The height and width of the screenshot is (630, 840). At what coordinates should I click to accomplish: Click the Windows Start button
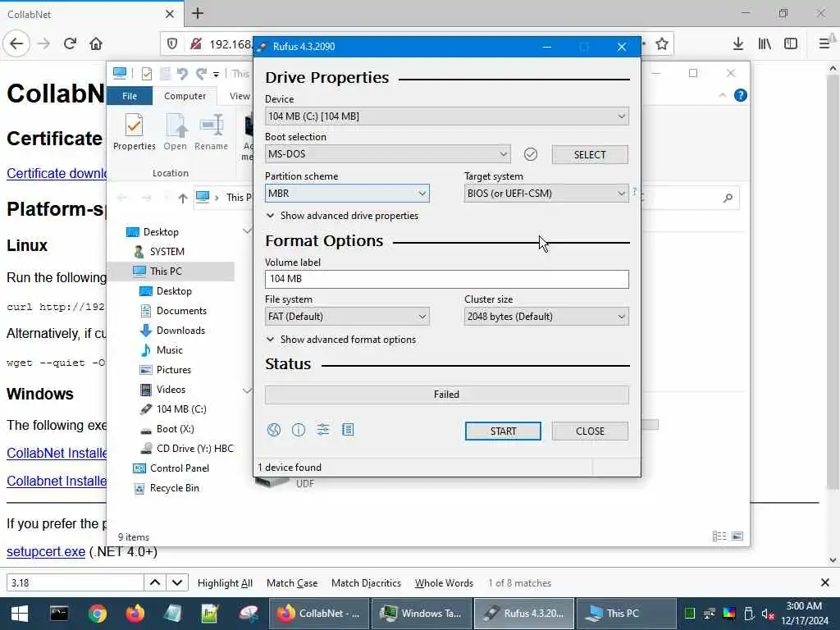[x=20, y=614]
